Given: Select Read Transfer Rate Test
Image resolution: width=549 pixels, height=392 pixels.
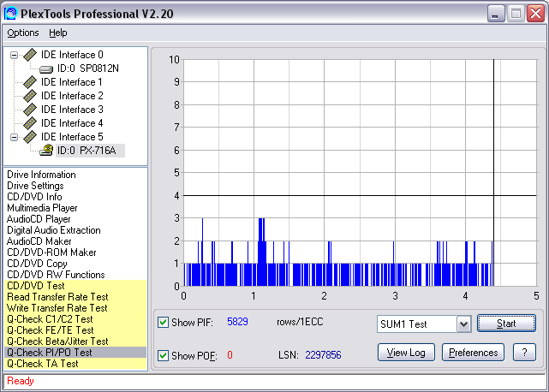Looking at the screenshot, I should 75,297.
